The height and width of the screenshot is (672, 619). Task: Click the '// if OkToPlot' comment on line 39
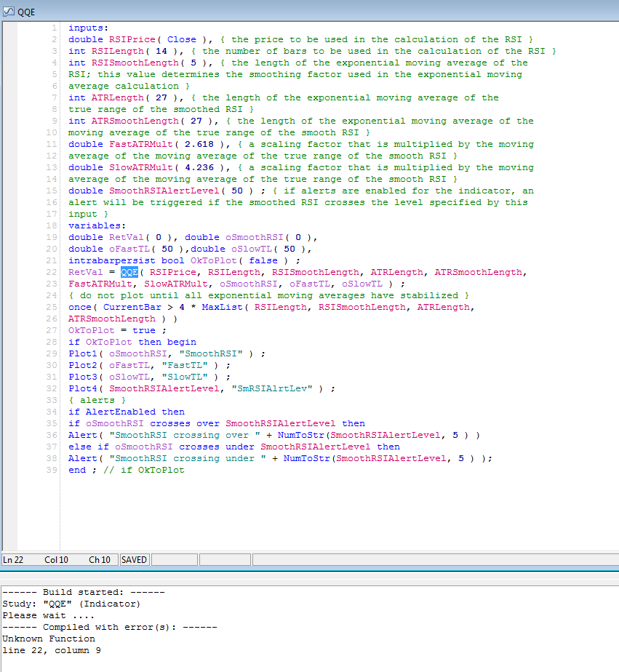pyautogui.click(x=143, y=470)
